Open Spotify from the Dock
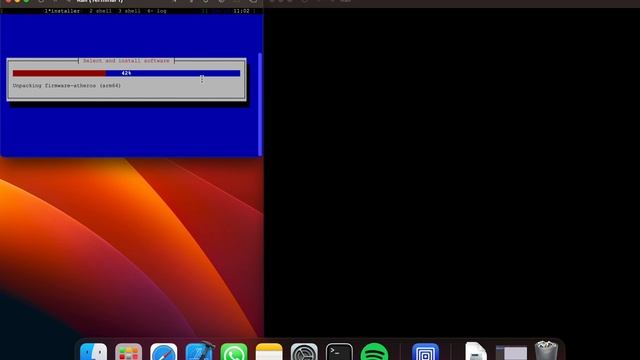This screenshot has width=640, height=360. tap(374, 351)
